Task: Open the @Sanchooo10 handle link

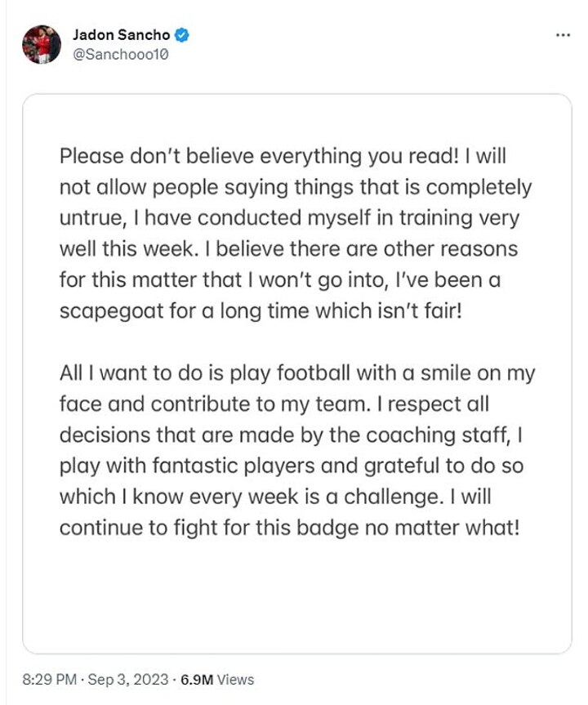Action: coord(121,55)
